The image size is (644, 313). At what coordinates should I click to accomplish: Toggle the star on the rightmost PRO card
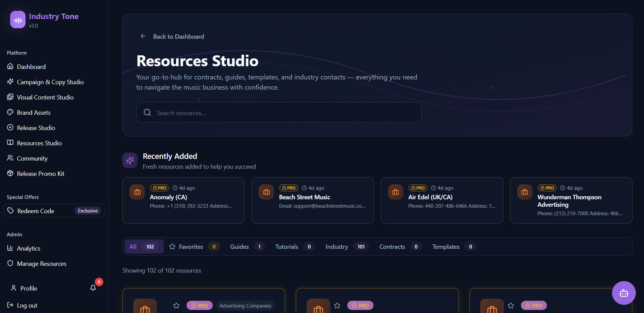tap(510, 305)
